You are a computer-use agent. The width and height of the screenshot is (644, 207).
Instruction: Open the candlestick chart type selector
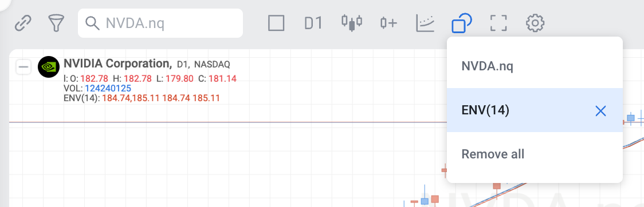click(352, 23)
